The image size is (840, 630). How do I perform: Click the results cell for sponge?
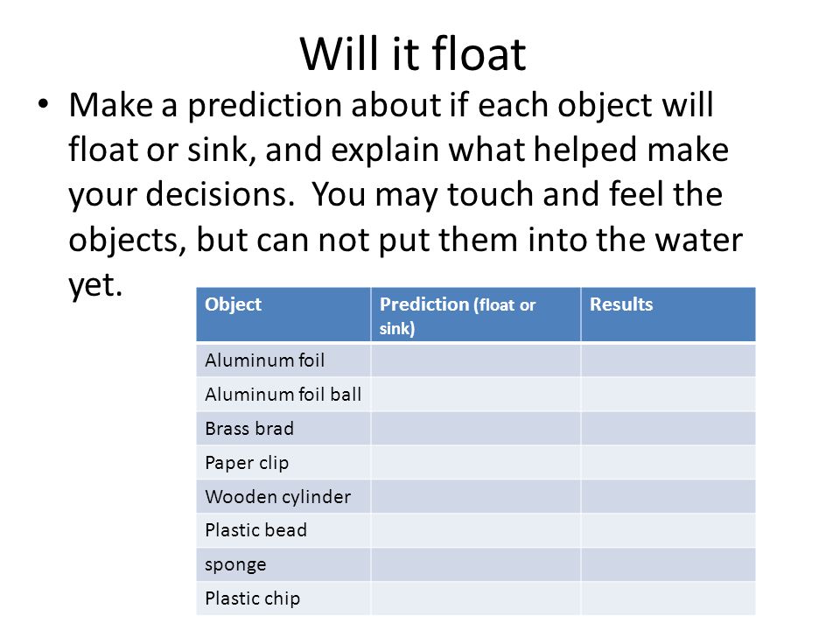pos(668,564)
